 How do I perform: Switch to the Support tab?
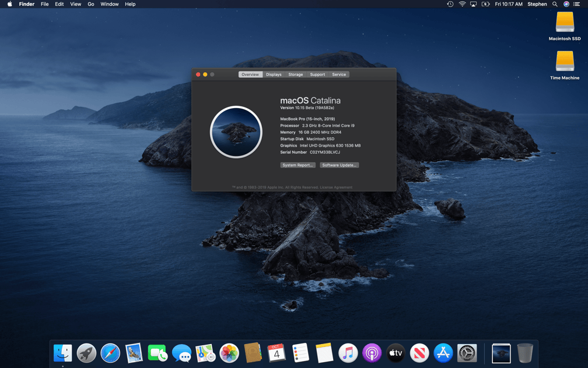(317, 74)
